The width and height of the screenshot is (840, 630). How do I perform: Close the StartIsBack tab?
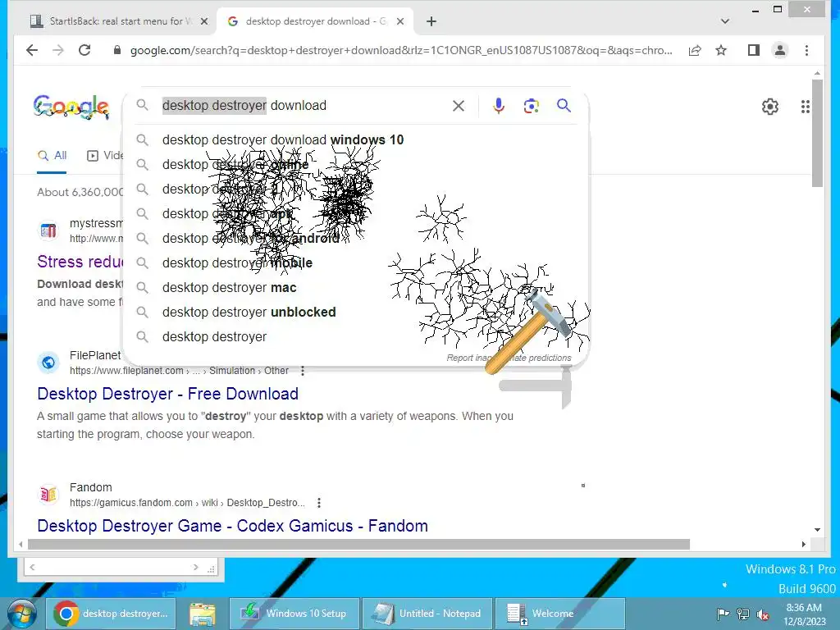tap(204, 21)
